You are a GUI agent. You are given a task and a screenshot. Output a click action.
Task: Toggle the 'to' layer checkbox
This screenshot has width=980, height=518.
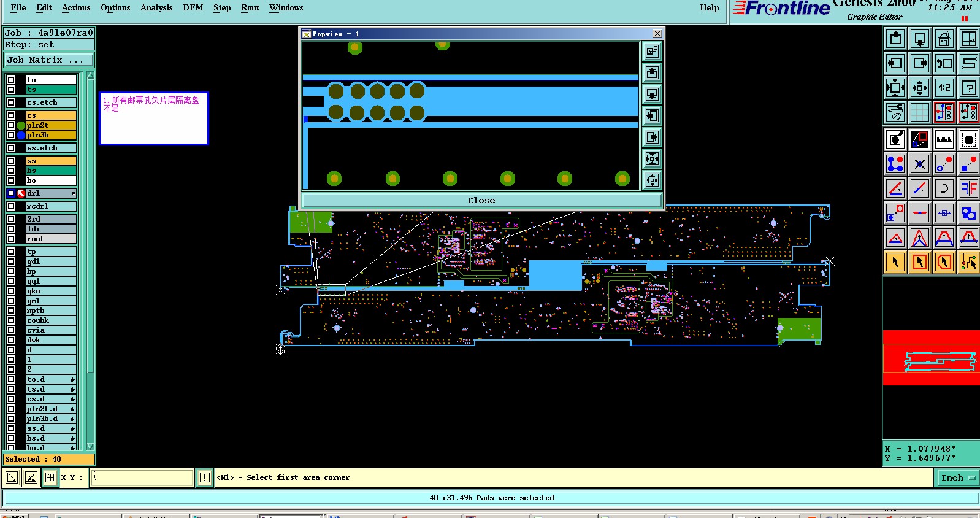coord(11,80)
